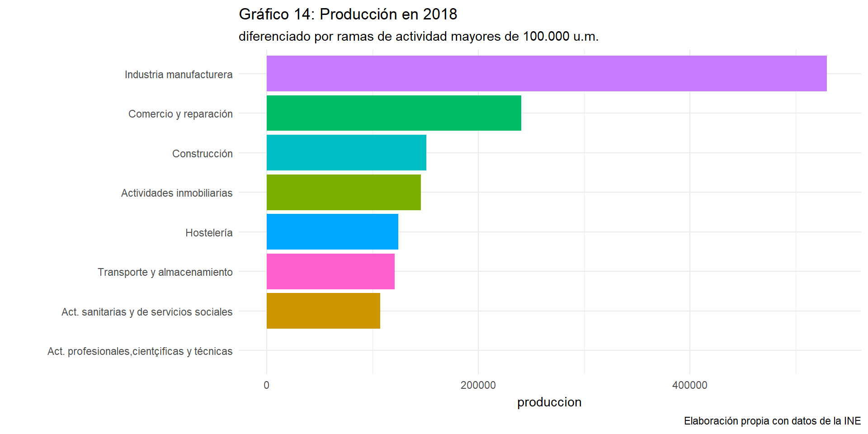Select 'Act. profesionales, científicas y técnicas' label
Screen dimensions: 868x434
(140, 351)
